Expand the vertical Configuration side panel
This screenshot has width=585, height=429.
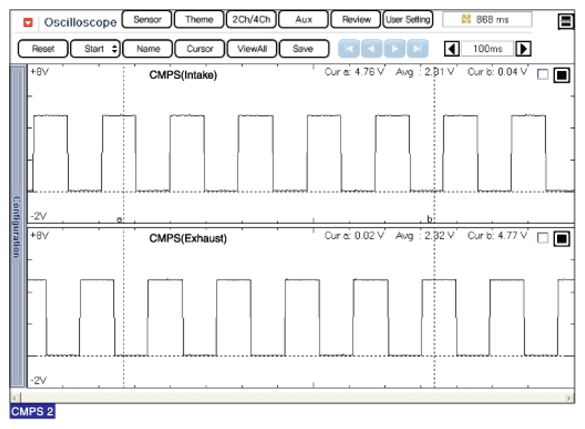point(18,226)
